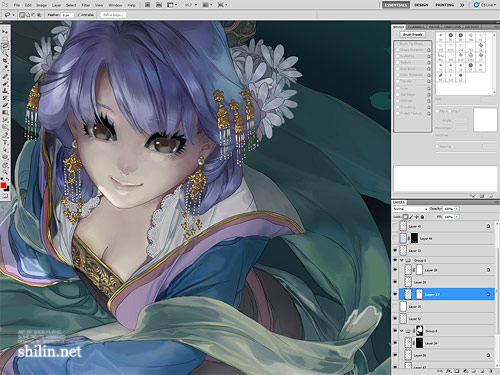Enable the Texture checkbox

pyautogui.click(x=397, y=63)
